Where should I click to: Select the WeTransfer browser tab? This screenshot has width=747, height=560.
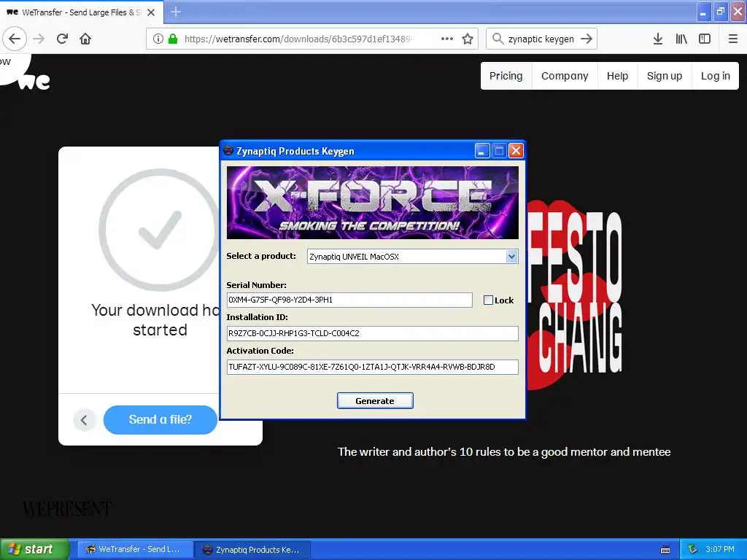coord(81,12)
